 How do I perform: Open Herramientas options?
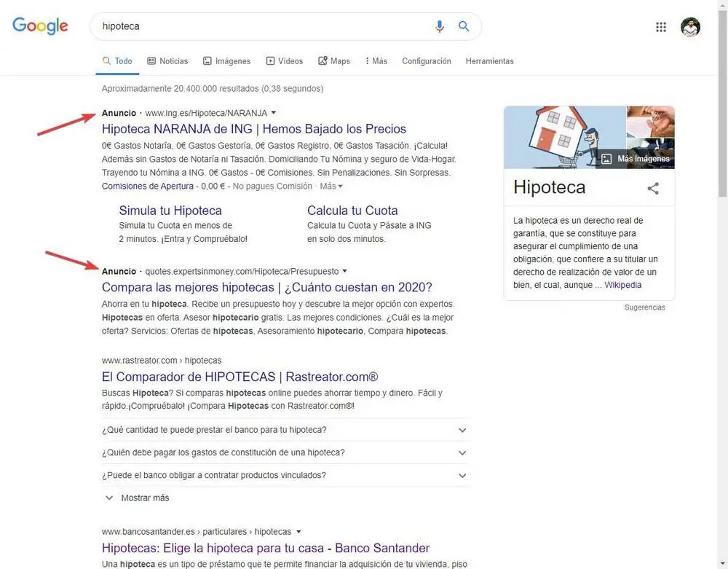point(489,61)
